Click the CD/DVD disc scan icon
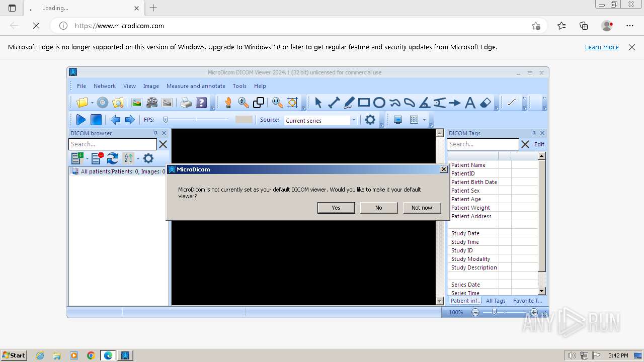The width and height of the screenshot is (644, 362). [103, 103]
